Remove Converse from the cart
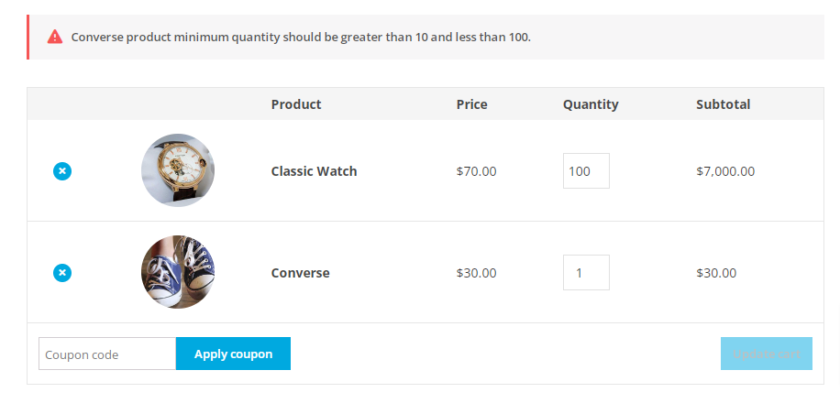 pyautogui.click(x=62, y=273)
